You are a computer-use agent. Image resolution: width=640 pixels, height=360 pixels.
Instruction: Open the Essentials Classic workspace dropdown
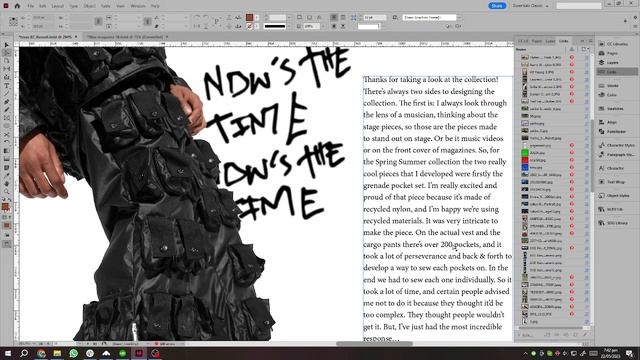point(531,6)
